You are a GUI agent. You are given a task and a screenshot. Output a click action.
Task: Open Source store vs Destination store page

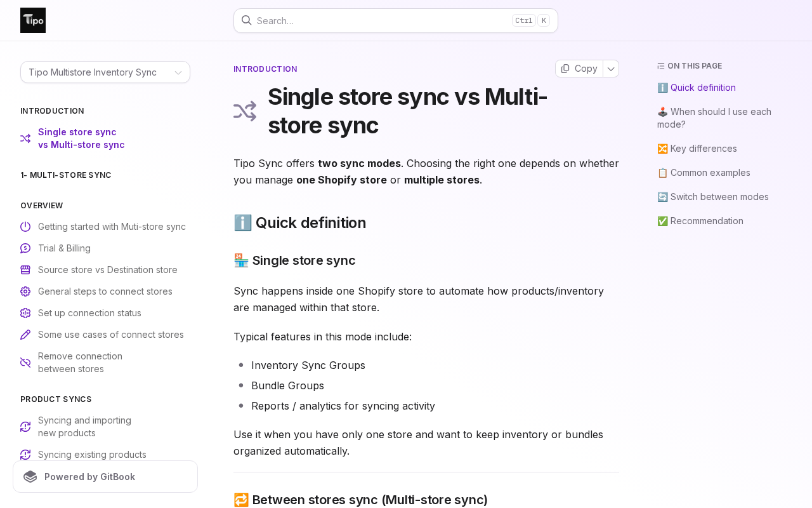click(x=108, y=270)
